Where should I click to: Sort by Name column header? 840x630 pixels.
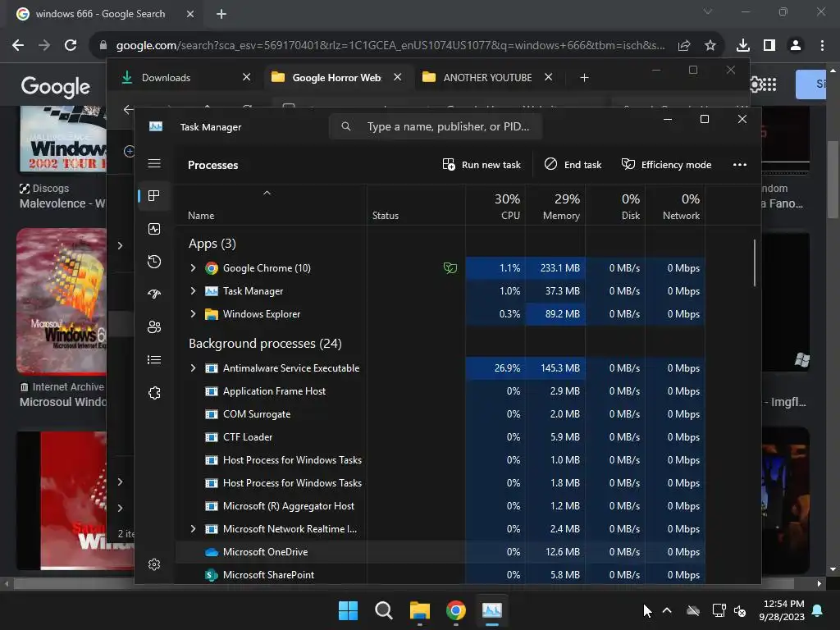[201, 216]
